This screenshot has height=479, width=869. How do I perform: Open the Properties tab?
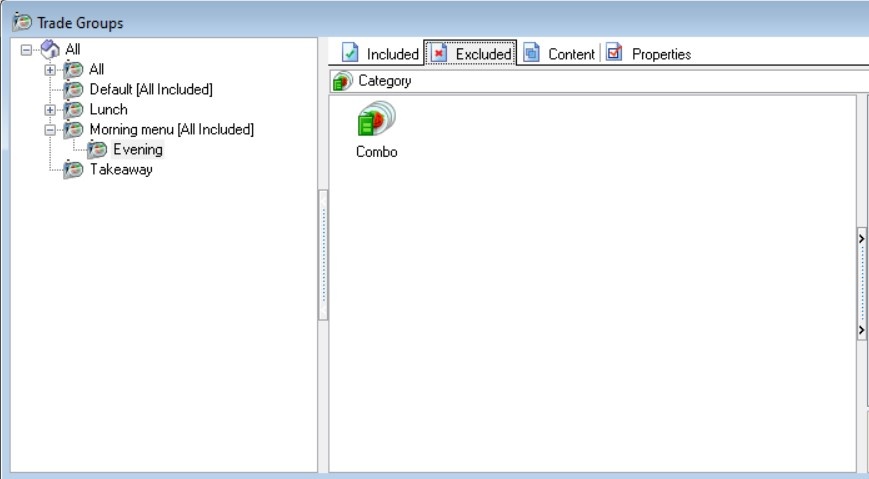660,54
